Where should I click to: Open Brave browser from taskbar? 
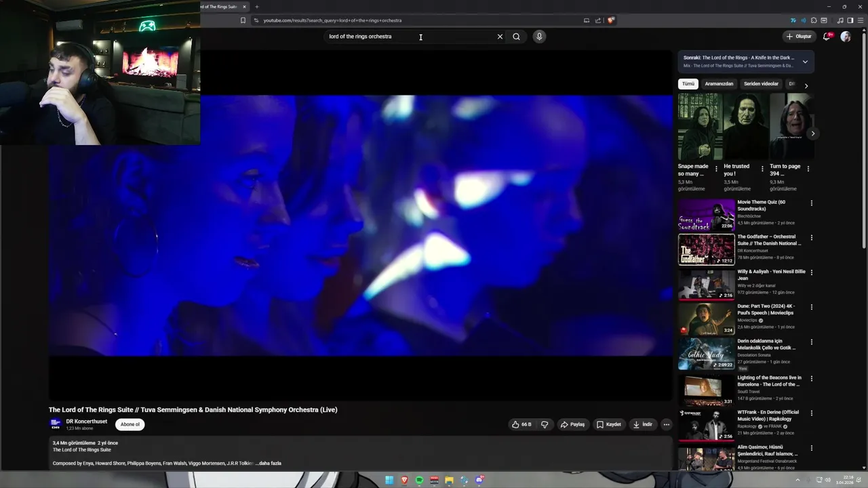[404, 481]
